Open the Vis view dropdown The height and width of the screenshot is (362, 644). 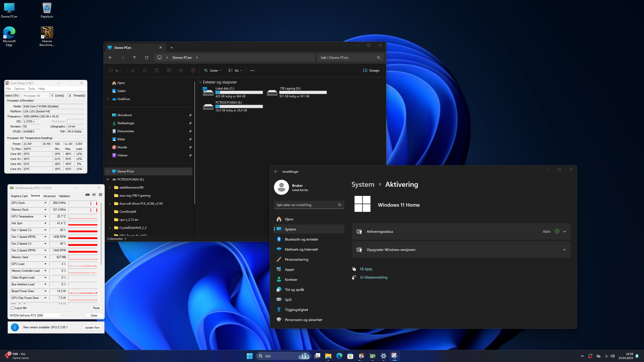(235, 70)
